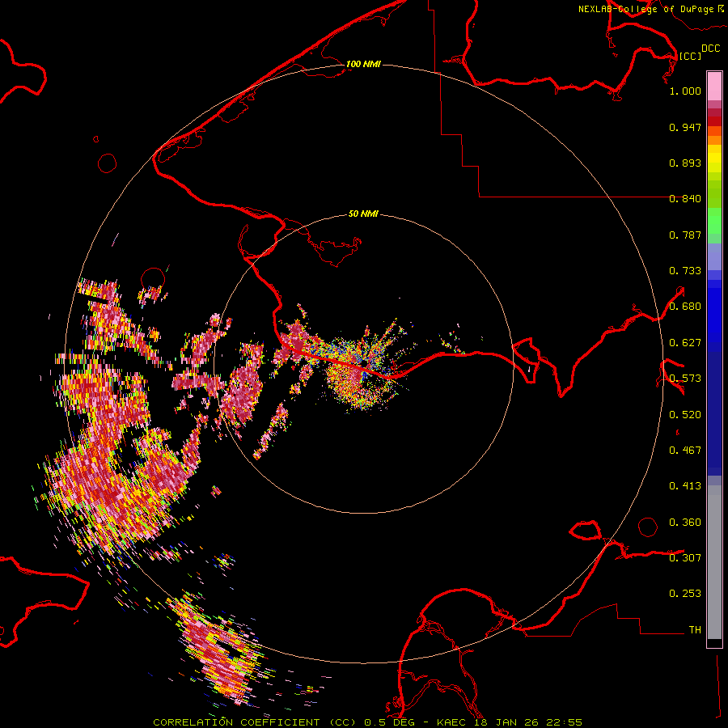Click the KAEC radar site center point

click(x=365, y=363)
